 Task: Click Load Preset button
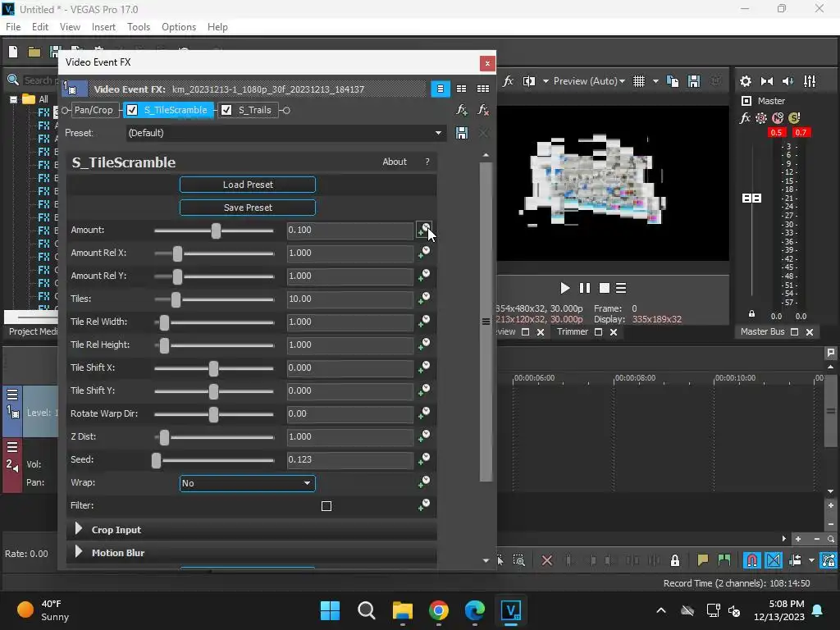coord(248,185)
